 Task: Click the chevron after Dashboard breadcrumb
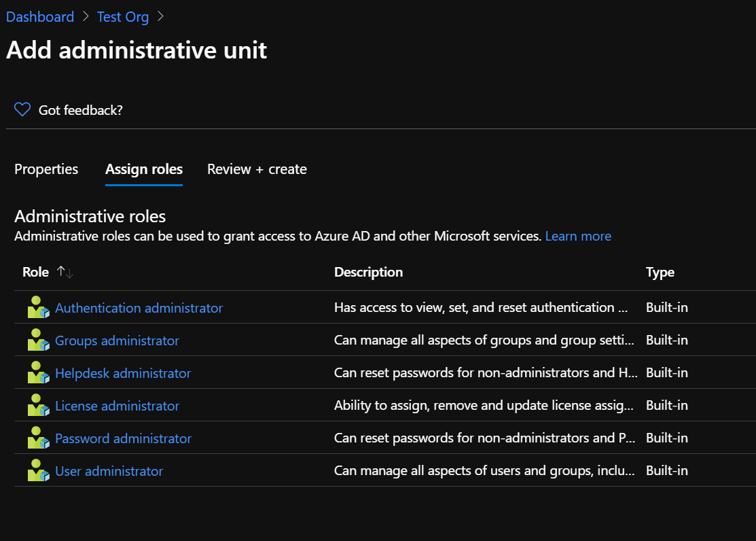86,16
